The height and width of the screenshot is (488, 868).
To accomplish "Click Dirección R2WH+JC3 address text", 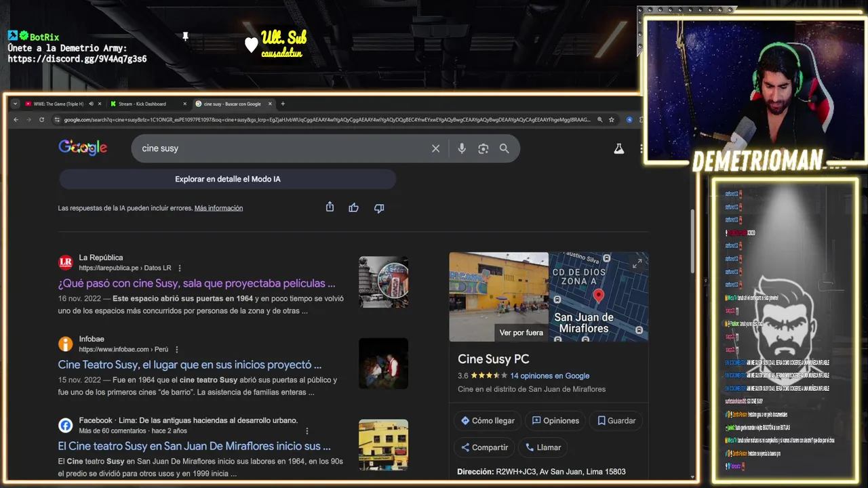I will [x=541, y=472].
